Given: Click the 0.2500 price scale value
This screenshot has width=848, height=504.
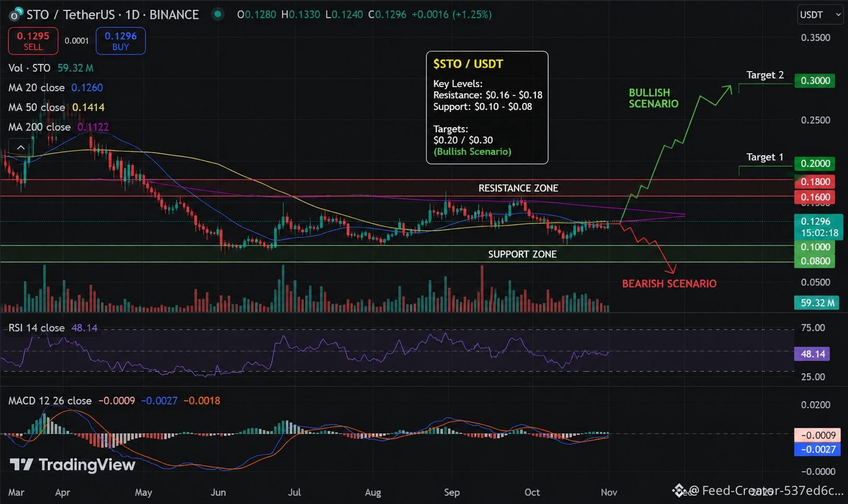Looking at the screenshot, I should (x=816, y=120).
